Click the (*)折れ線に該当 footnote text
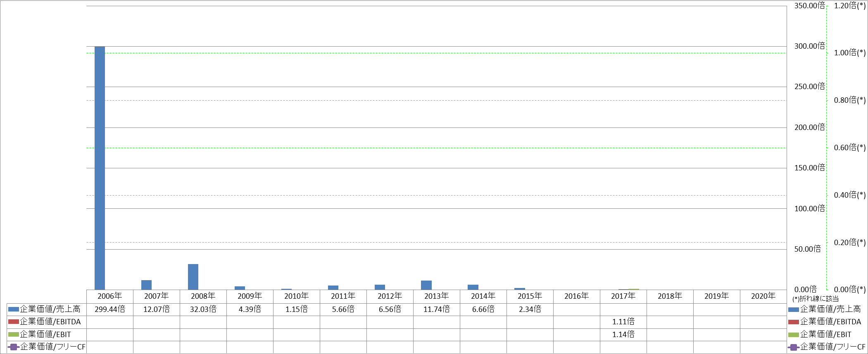 [x=816, y=299]
